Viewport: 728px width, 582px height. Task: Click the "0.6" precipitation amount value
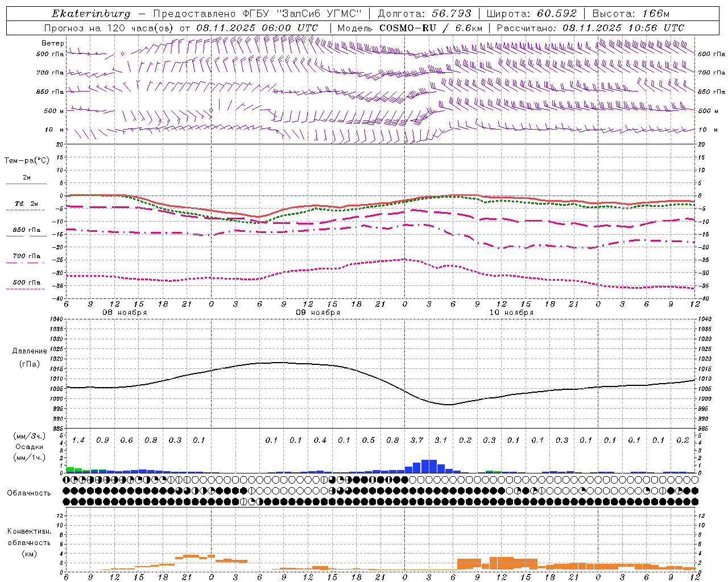(126, 440)
